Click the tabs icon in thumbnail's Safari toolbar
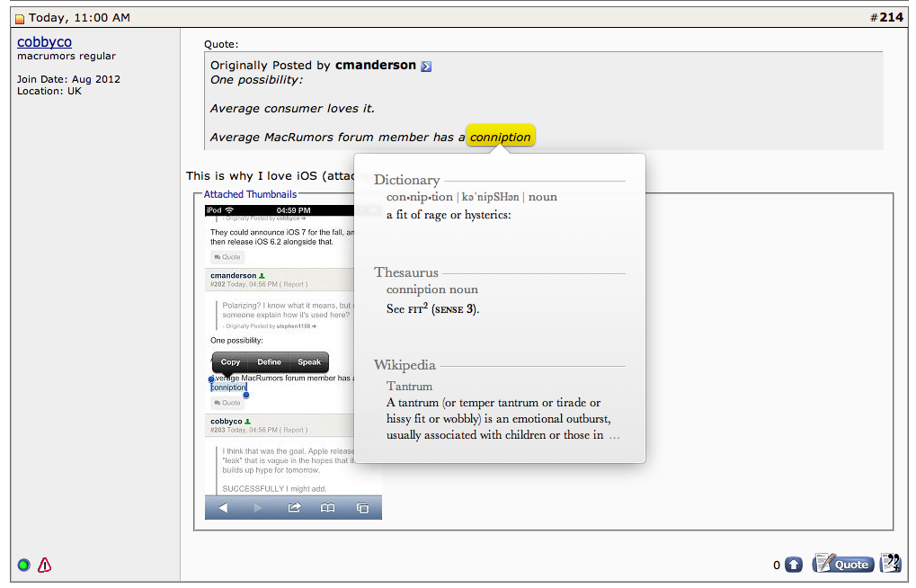Image resolution: width=916 pixels, height=588 pixels. (x=363, y=508)
